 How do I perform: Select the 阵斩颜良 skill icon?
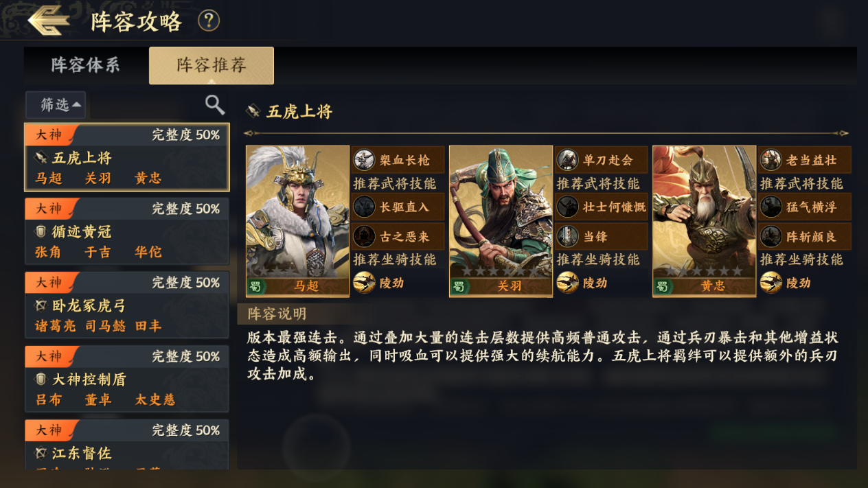[770, 236]
